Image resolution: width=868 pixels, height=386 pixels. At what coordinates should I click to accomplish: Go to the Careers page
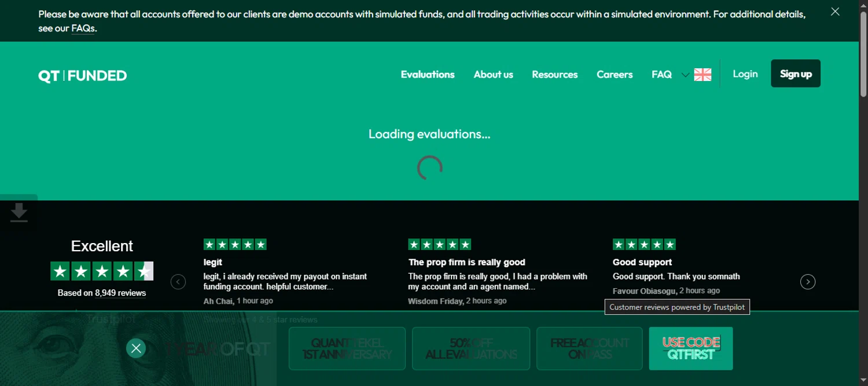[x=615, y=74]
